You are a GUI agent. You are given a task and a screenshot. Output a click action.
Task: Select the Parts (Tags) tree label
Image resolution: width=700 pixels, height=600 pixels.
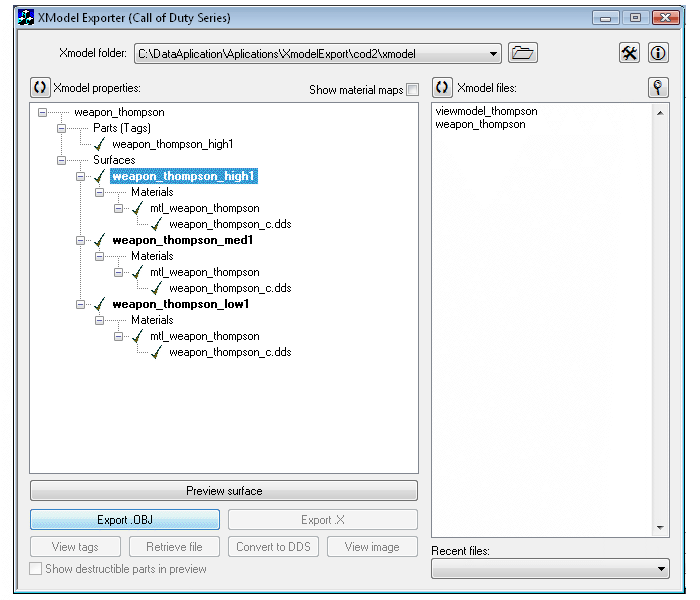[122, 128]
